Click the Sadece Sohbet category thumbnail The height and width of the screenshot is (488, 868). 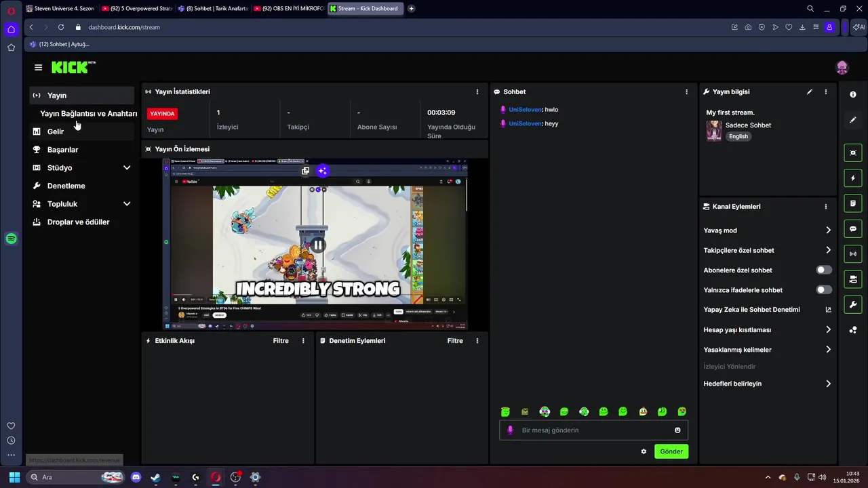pos(714,131)
